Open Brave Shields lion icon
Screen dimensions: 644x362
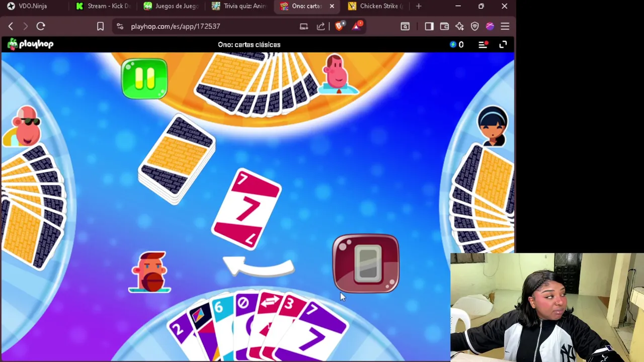click(x=339, y=26)
